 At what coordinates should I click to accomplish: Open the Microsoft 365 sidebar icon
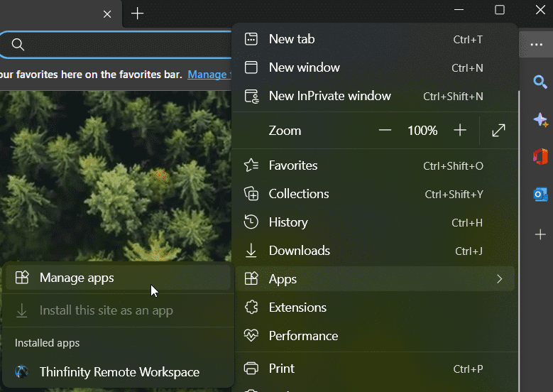[540, 156]
